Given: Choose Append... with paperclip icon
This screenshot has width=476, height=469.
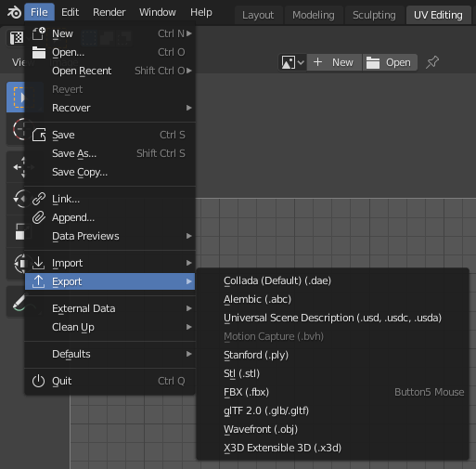Looking at the screenshot, I should (109, 217).
